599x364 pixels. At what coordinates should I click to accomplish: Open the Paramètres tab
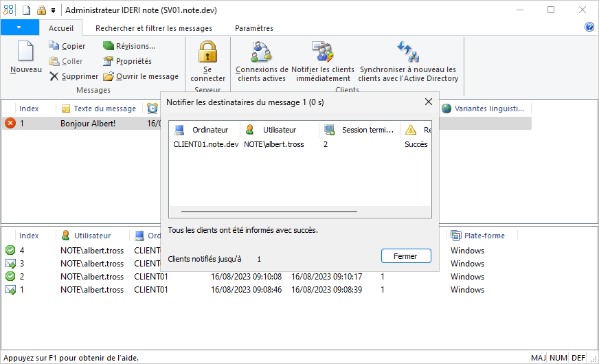tap(254, 28)
